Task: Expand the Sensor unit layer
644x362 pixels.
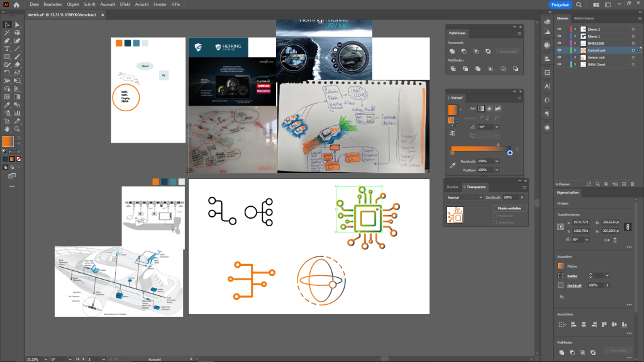Action: click(x=575, y=57)
